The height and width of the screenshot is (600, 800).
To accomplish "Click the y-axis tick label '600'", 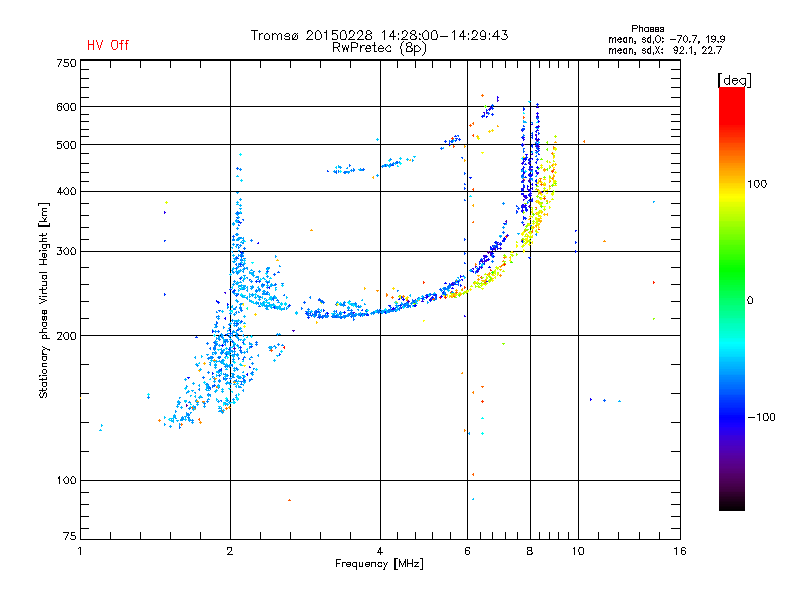I will tap(66, 107).
